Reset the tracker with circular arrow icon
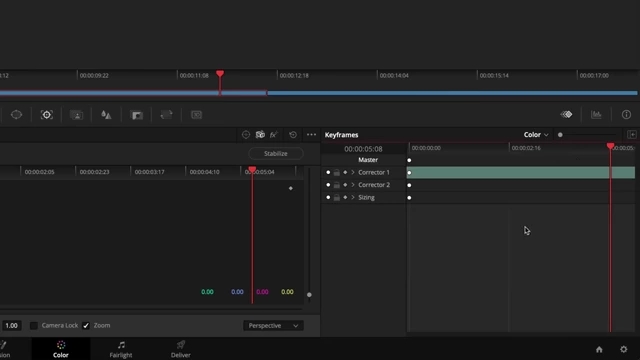This screenshot has width=640, height=360. [293, 135]
